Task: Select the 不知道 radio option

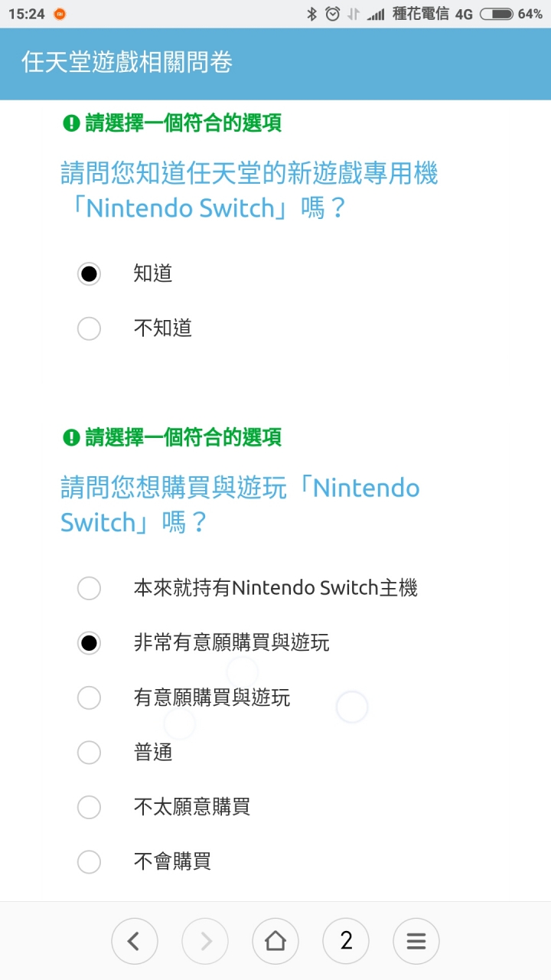Action: pos(90,328)
